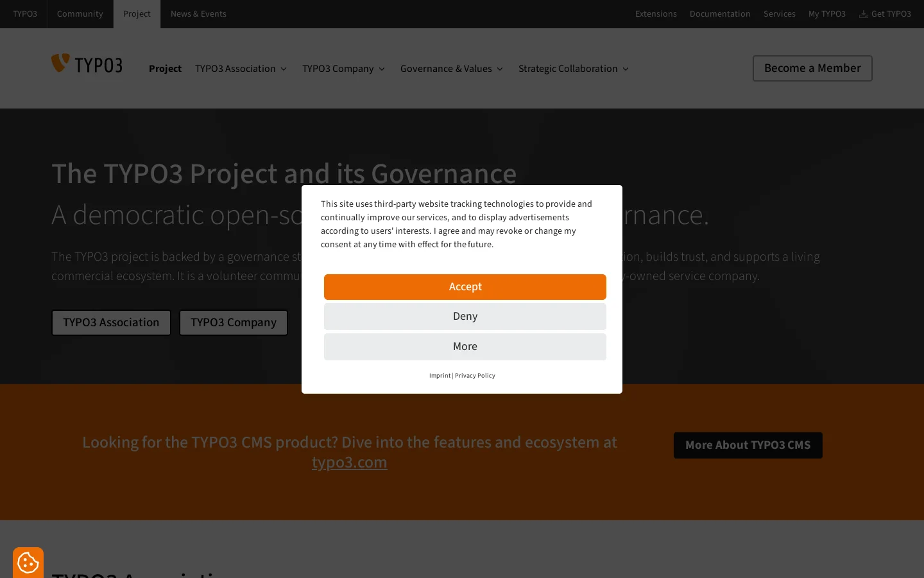
Task: Select the Project nav item
Action: [165, 69]
